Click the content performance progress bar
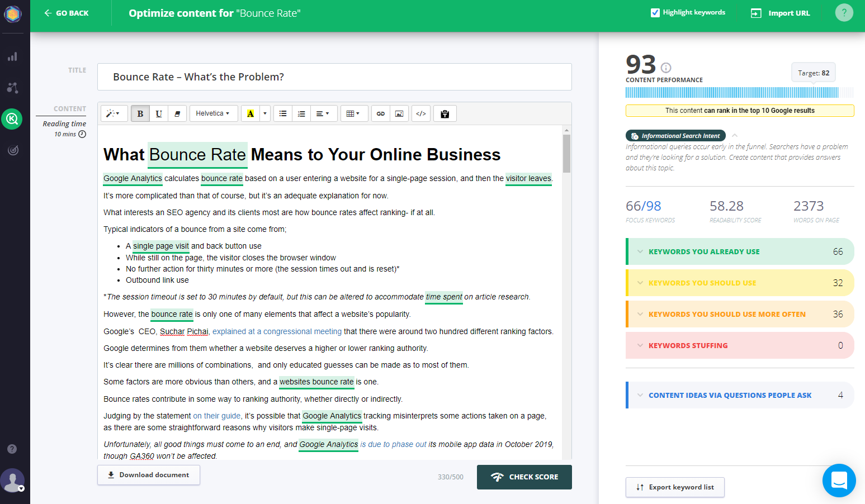Image resolution: width=865 pixels, height=504 pixels. tap(740, 93)
